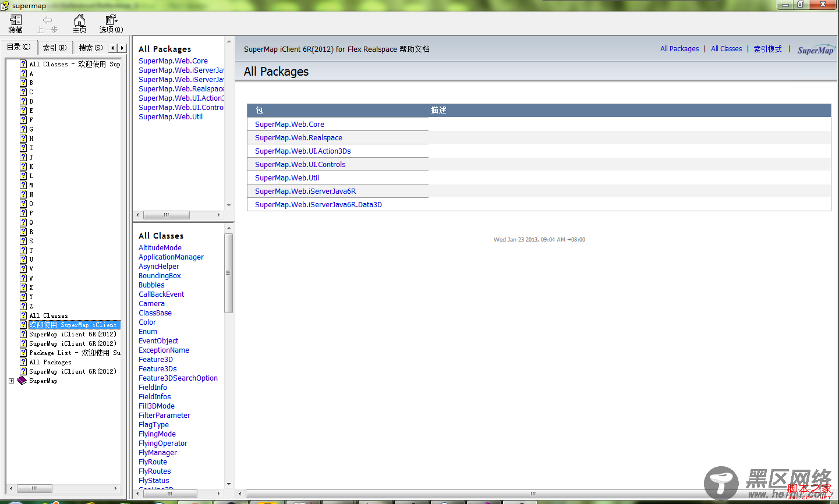The height and width of the screenshot is (504, 839).
Task: Open SuperMap.Web.iServerJava6R table link
Action: click(305, 191)
